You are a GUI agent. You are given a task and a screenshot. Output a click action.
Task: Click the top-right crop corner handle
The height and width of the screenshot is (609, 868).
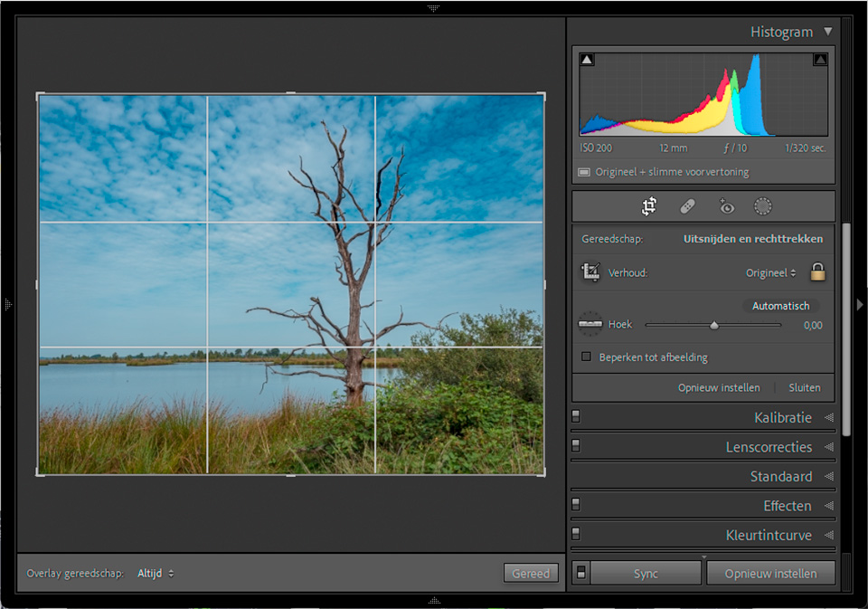tap(543, 95)
